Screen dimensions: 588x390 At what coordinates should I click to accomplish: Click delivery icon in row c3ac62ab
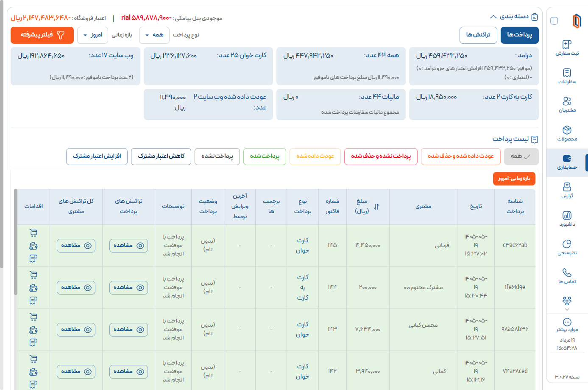click(x=33, y=246)
